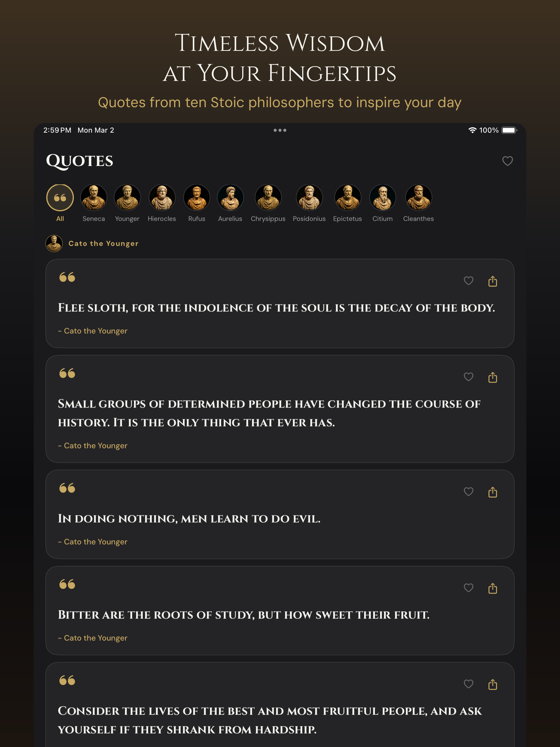Image resolution: width=560 pixels, height=747 pixels.
Task: Share the 'In doing nothing' quote
Action: coord(492,492)
